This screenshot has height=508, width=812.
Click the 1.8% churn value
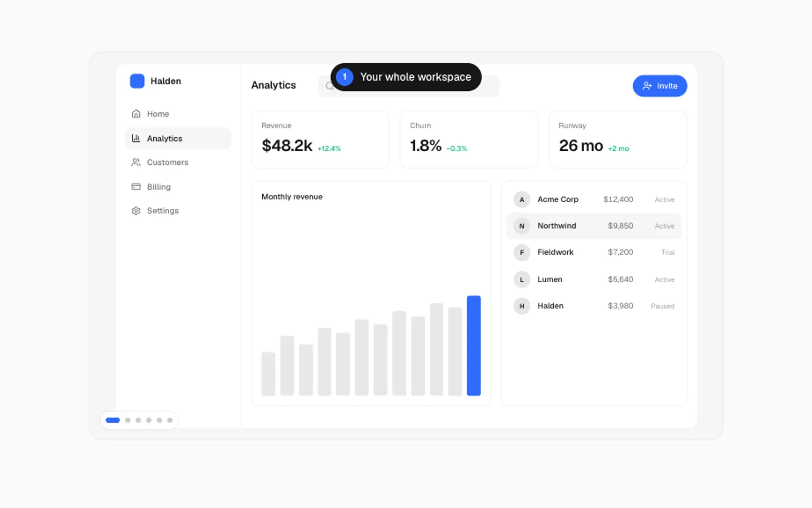click(426, 146)
